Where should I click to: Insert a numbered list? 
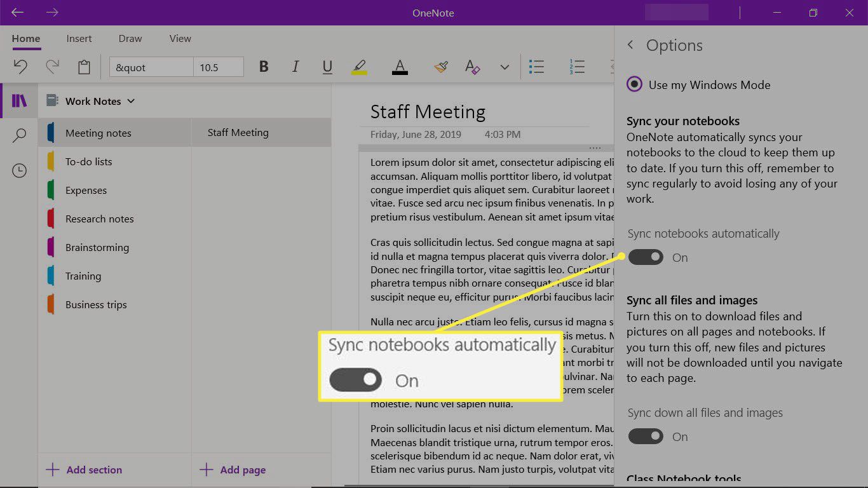point(577,67)
